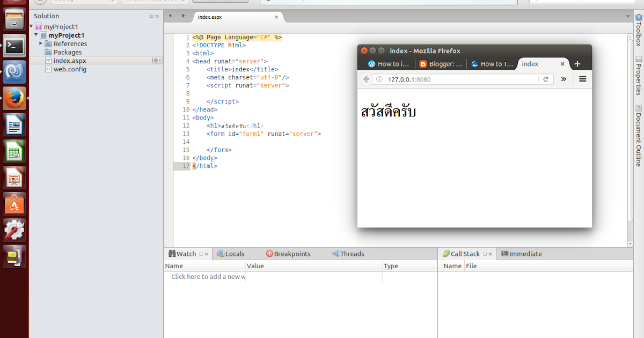This screenshot has width=644, height=338.
Task: Open a new tab with Firefox's plus button
Action: [x=577, y=63]
